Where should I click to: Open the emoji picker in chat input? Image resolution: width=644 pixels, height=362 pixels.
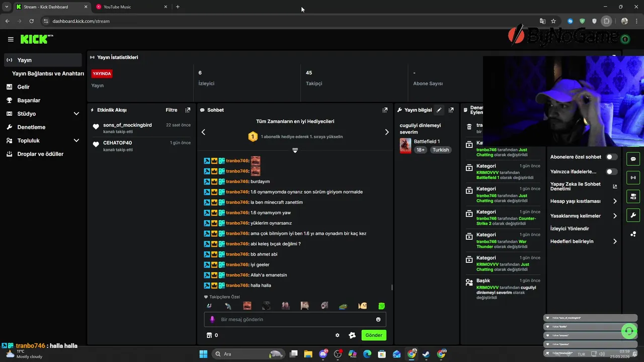tap(378, 319)
